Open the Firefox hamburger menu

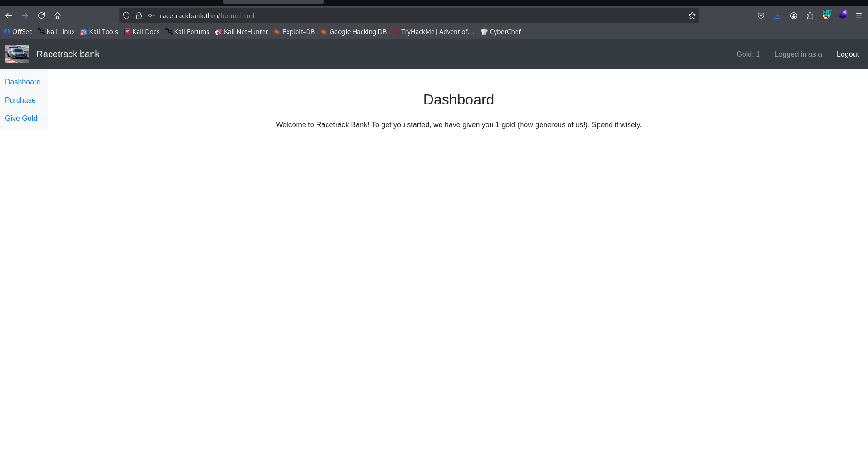tap(858, 15)
